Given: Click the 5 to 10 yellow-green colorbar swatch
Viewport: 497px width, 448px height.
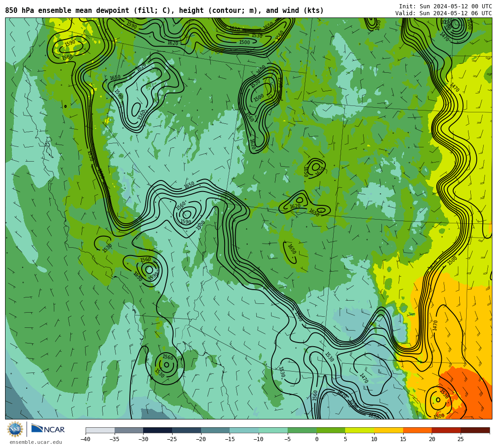Looking at the screenshot, I should coord(360,430).
